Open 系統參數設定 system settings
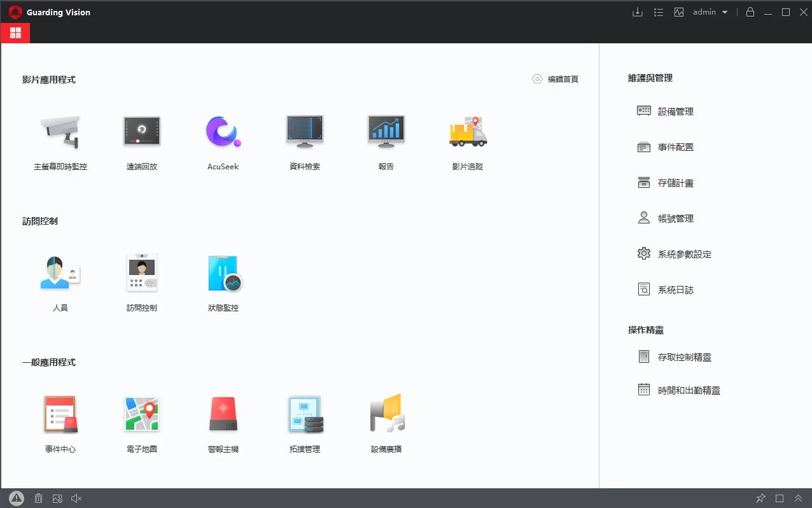 (684, 254)
